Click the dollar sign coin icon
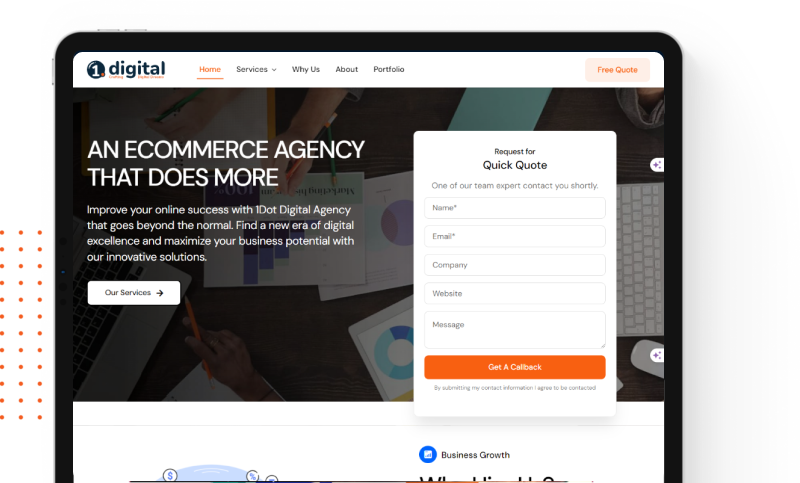800x483 pixels. 170,475
